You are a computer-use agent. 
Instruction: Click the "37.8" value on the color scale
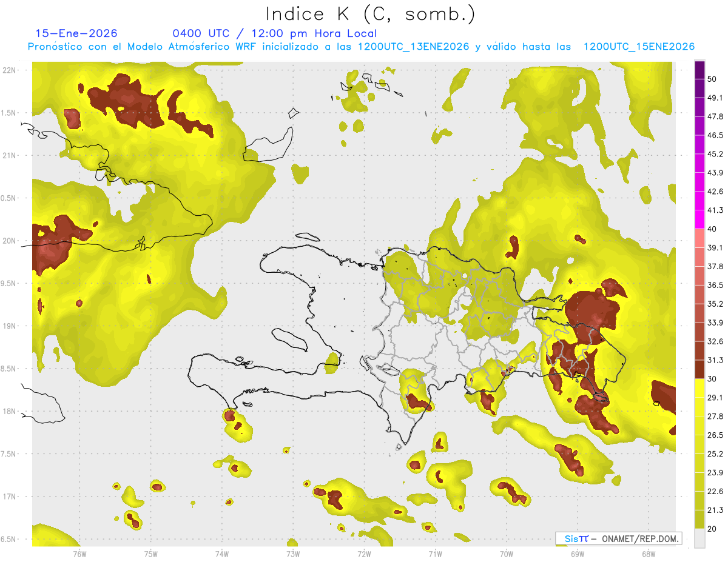click(x=715, y=266)
